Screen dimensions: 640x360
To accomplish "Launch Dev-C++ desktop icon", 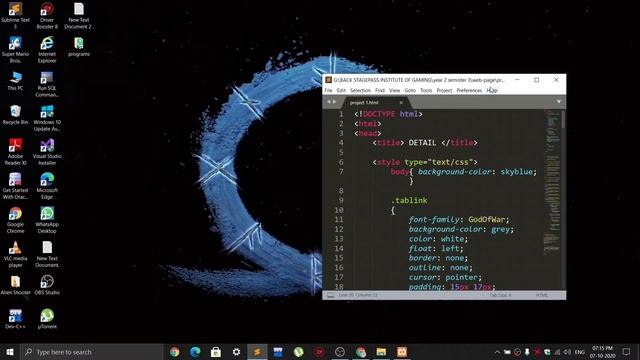I will click(x=16, y=319).
